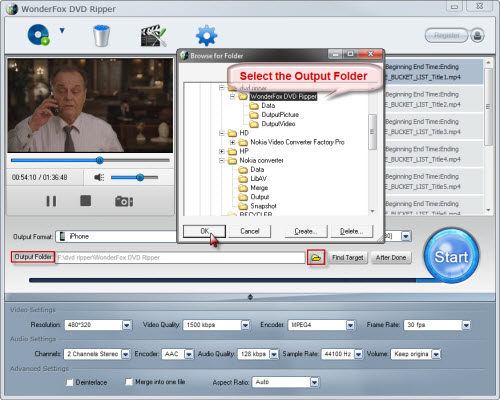Select the OutputVideo folder
The width and height of the screenshot is (500, 400).
(278, 124)
